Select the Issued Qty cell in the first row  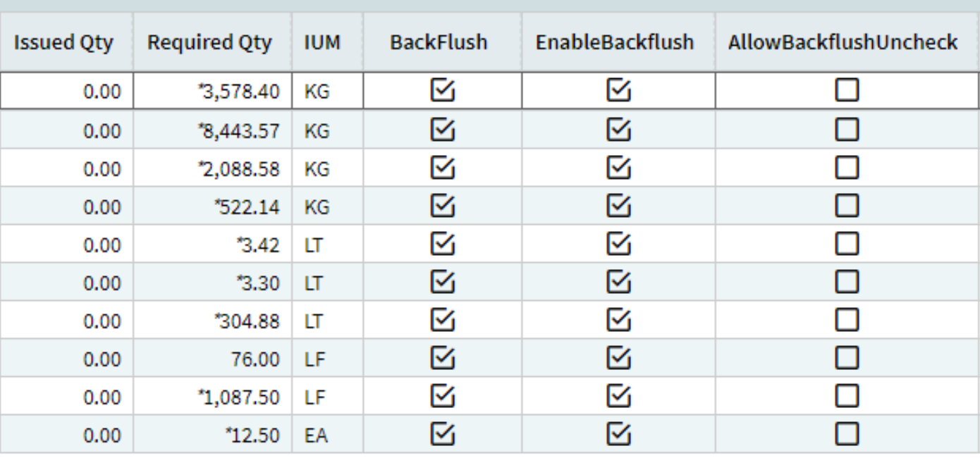66,90
